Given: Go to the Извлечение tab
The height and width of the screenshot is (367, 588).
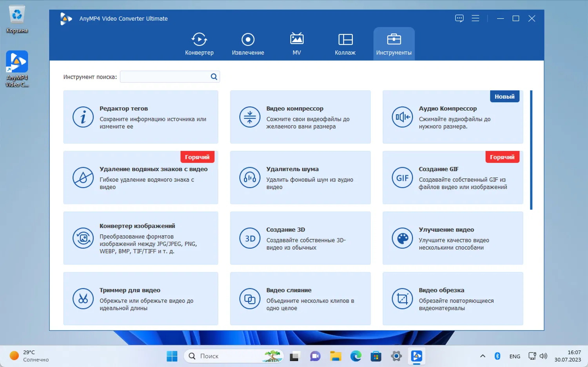Looking at the screenshot, I should (x=248, y=44).
